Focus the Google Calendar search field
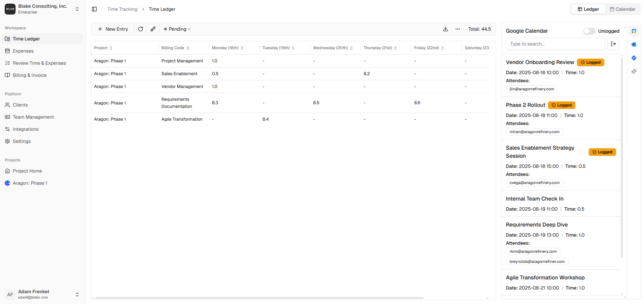 555,44
